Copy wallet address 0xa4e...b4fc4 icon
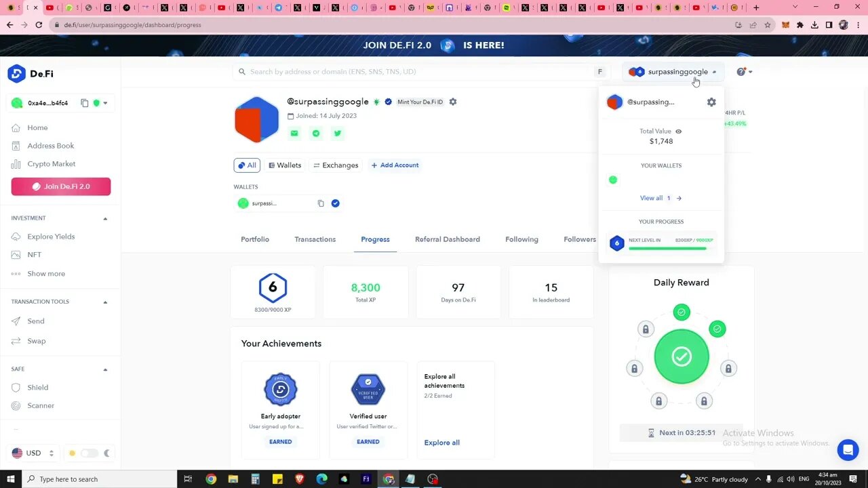 coord(85,103)
